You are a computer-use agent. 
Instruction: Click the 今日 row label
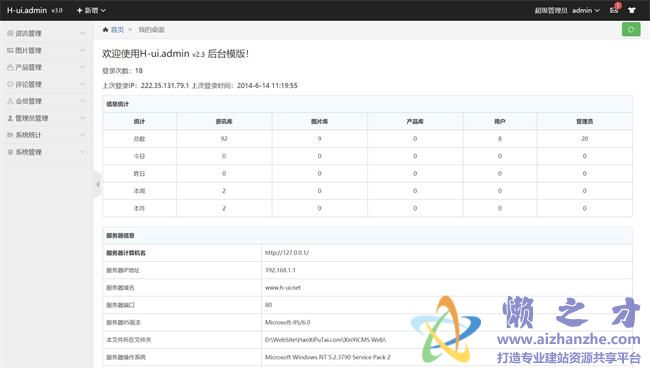pos(139,156)
